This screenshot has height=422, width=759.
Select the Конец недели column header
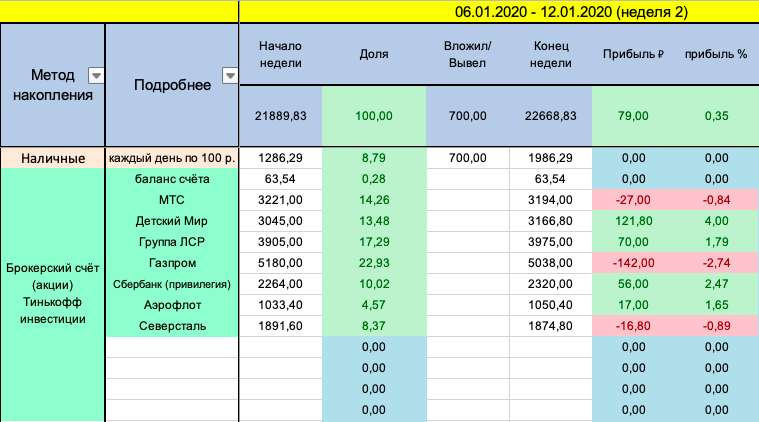point(550,54)
